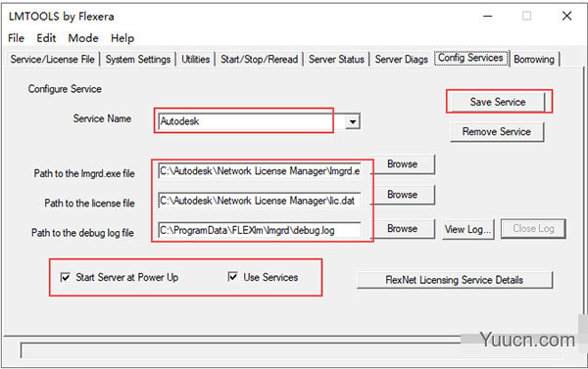588x369 pixels.
Task: Switch to Borrowing tab
Action: [534, 59]
